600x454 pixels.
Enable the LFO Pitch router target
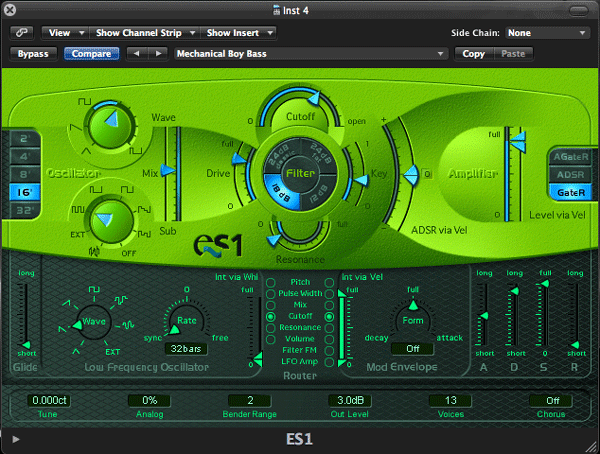(x=271, y=283)
